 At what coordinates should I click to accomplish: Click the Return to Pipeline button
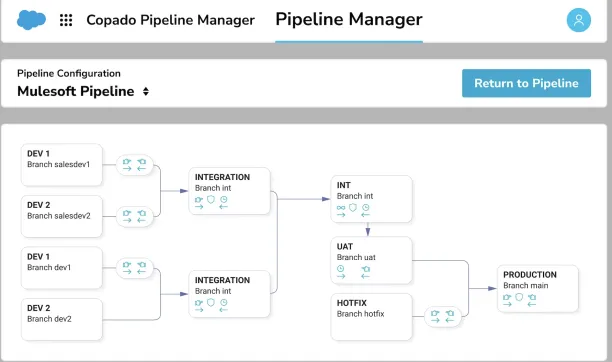point(526,83)
